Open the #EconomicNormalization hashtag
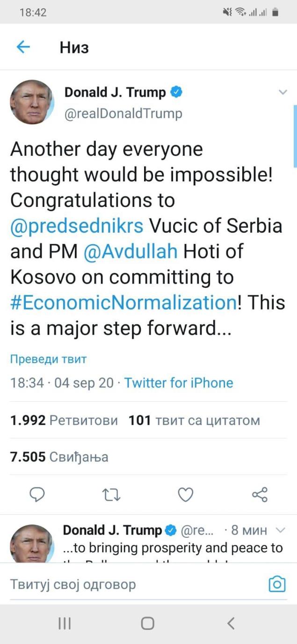 point(123,303)
